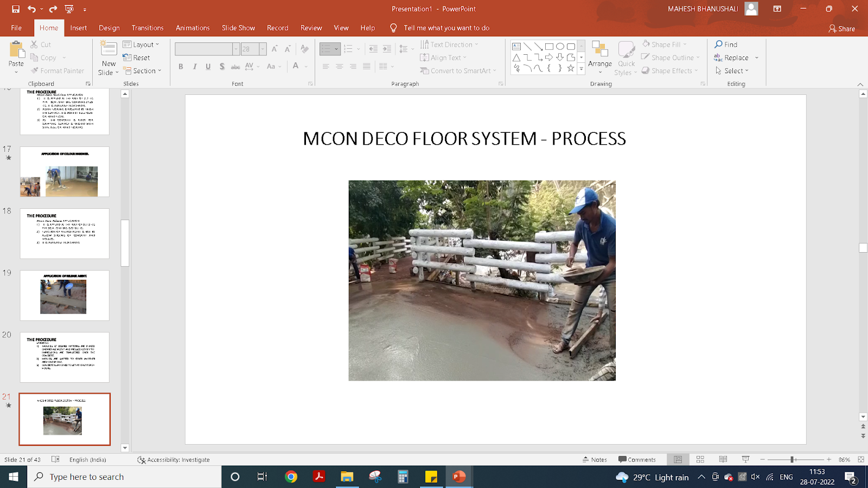Screen dimensions: 868x488
Task: Insert a New Slide
Action: (108, 58)
